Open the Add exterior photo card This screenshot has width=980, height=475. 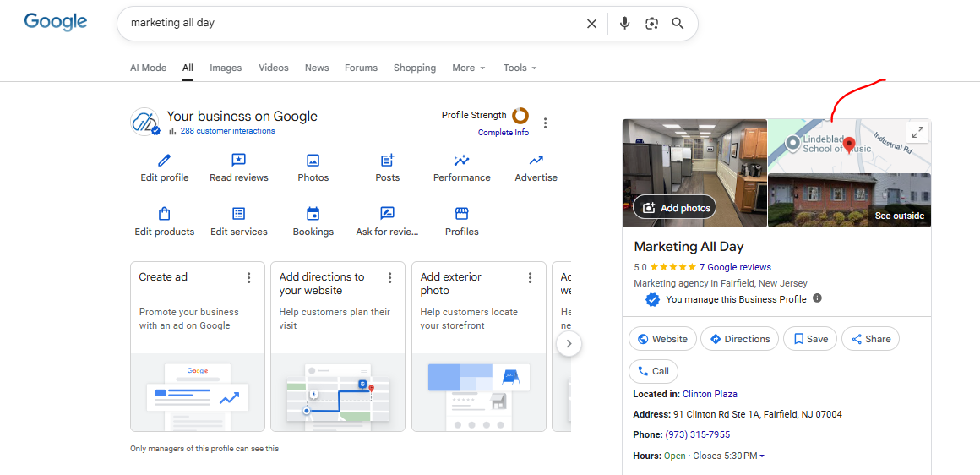pyautogui.click(x=479, y=347)
